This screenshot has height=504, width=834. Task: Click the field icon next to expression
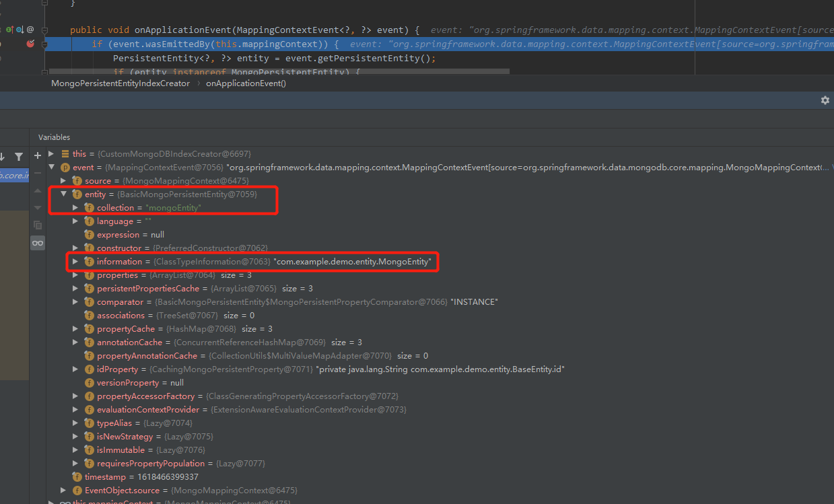[90, 235]
